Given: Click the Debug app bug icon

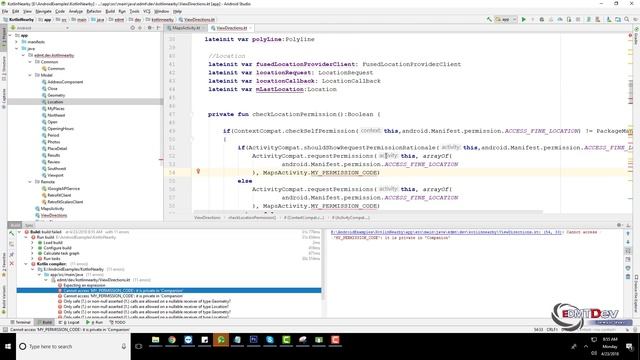Looking at the screenshot, I should [x=542, y=19].
